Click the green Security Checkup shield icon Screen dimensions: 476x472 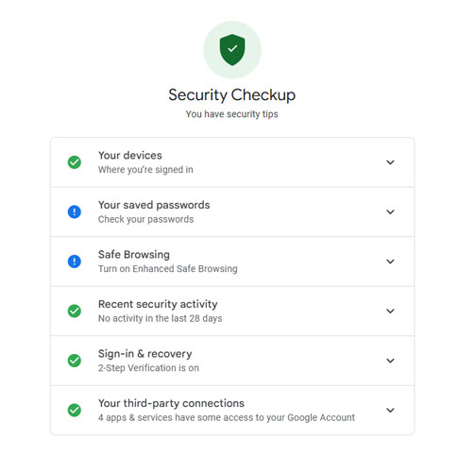pos(232,50)
